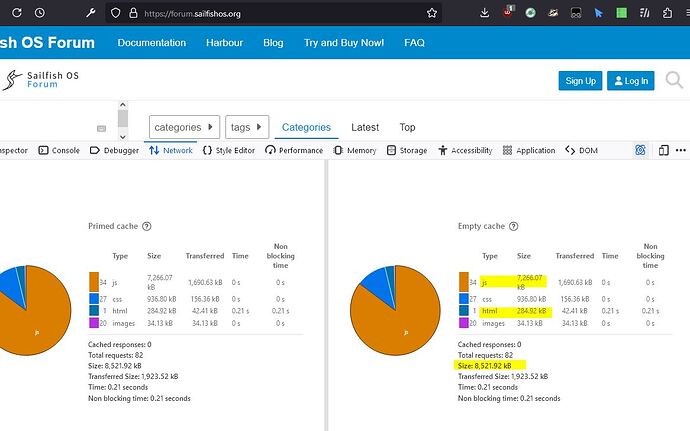Screen dimensions: 690x431
Task: Click teal html swatch in Empty cache
Action: click(x=464, y=310)
